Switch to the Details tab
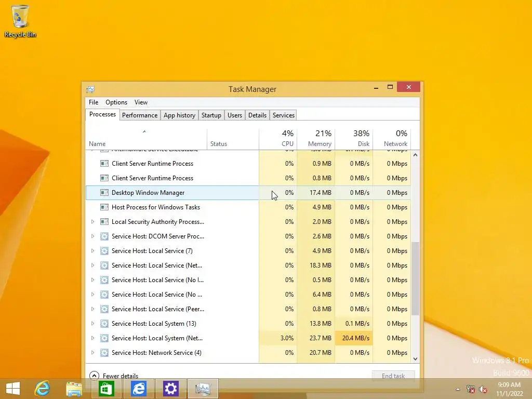The height and width of the screenshot is (399, 532). [x=258, y=115]
